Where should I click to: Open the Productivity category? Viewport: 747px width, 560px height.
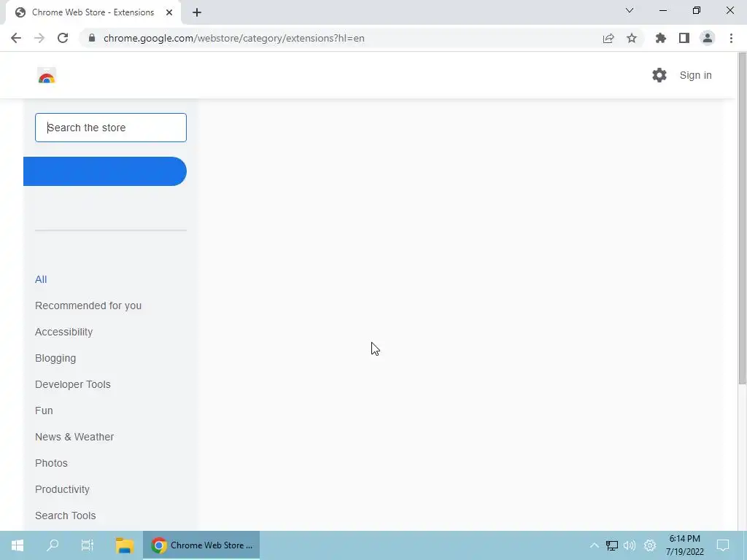(63, 489)
